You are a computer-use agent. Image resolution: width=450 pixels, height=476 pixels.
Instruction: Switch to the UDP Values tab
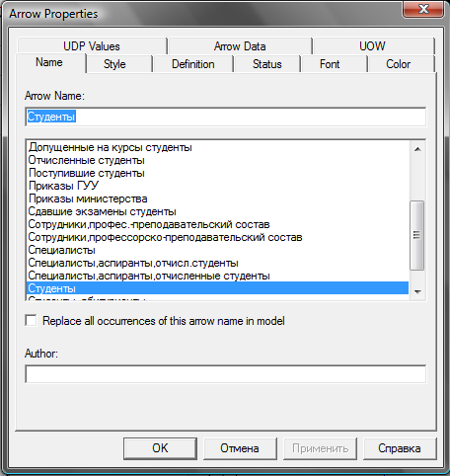pyautogui.click(x=92, y=46)
